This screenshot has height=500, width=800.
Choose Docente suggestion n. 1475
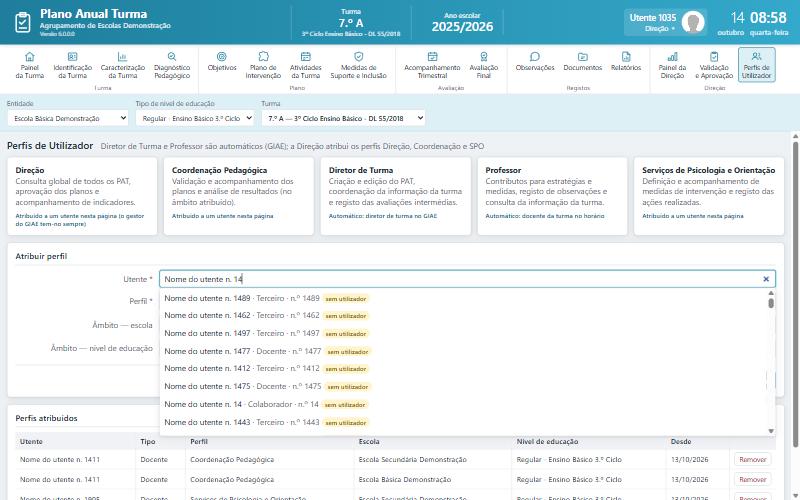[x=463, y=386]
